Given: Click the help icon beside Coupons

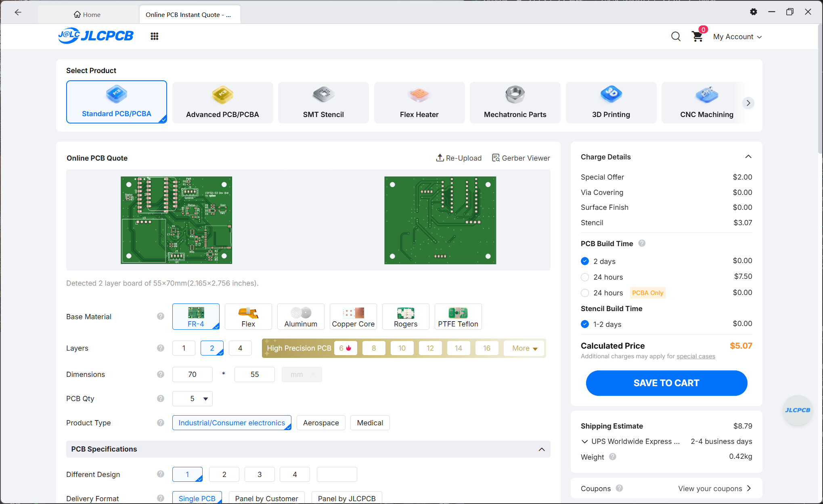Looking at the screenshot, I should point(619,488).
